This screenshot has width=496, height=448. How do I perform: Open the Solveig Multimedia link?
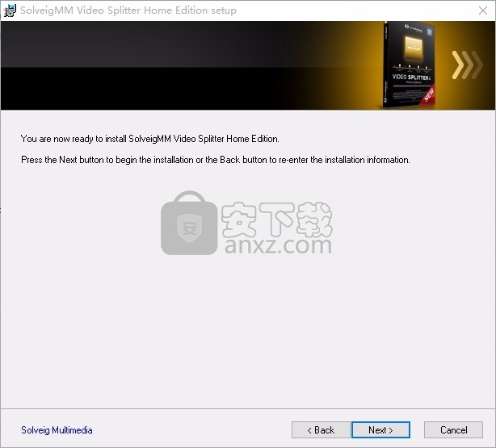tap(57, 430)
